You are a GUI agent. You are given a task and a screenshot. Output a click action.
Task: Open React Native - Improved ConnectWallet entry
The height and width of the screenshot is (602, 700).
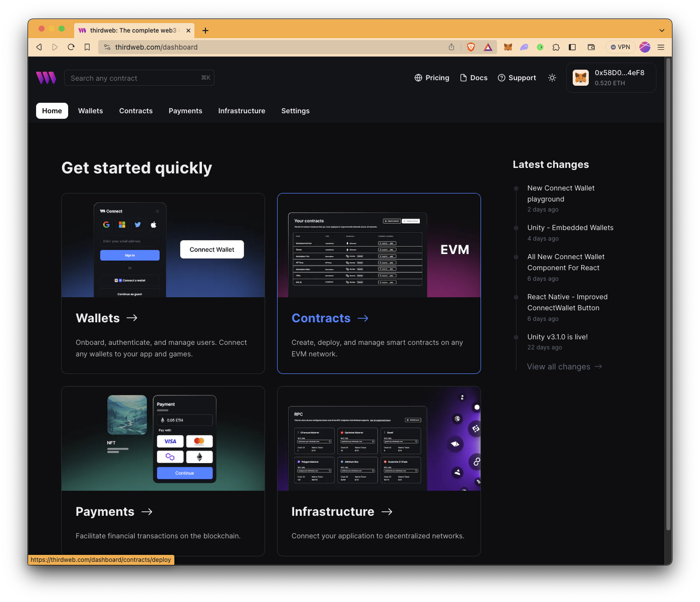567,302
